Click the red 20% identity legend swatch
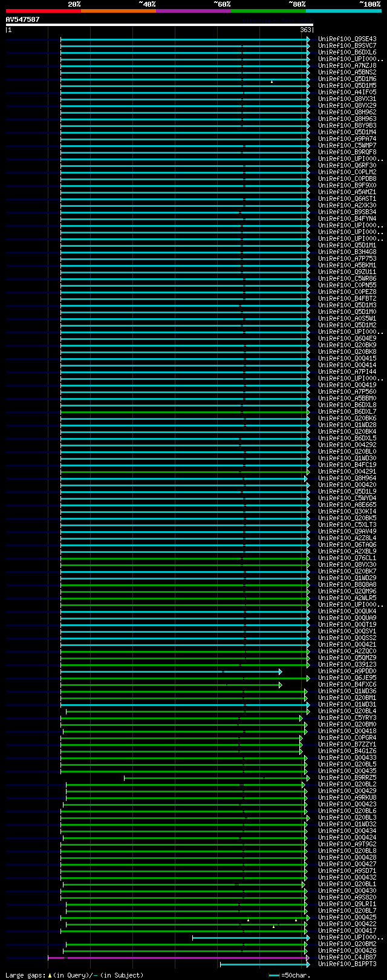Screen dimensions: 387x980 [44, 11]
